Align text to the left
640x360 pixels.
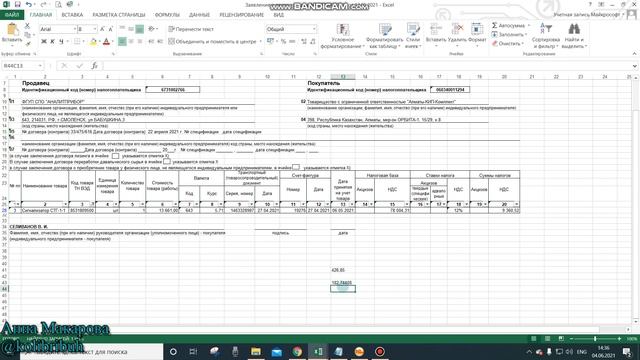tap(122, 41)
